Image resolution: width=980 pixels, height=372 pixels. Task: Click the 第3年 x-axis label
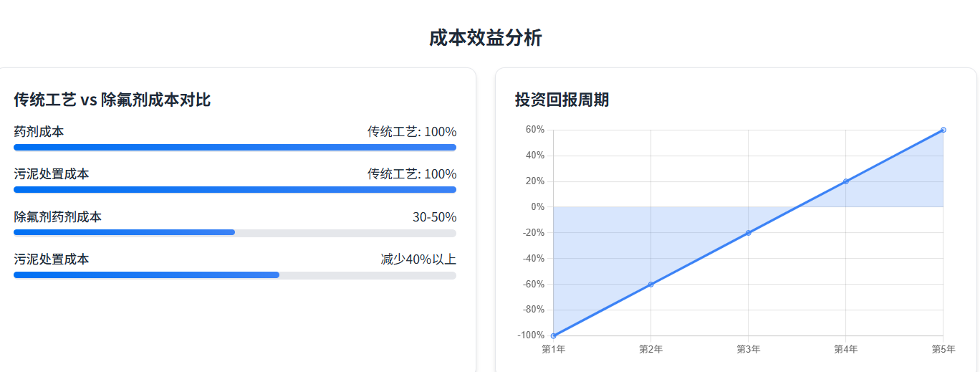click(749, 350)
